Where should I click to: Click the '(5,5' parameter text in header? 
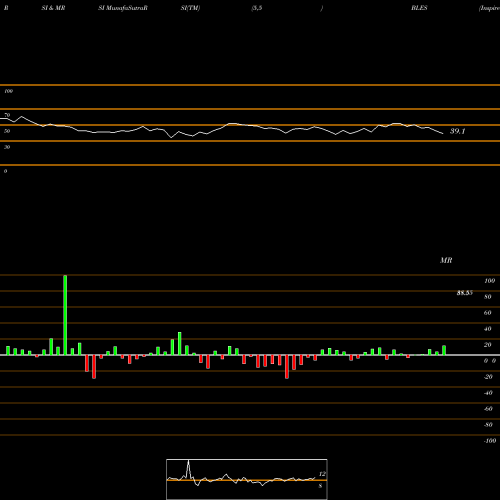(257, 8)
